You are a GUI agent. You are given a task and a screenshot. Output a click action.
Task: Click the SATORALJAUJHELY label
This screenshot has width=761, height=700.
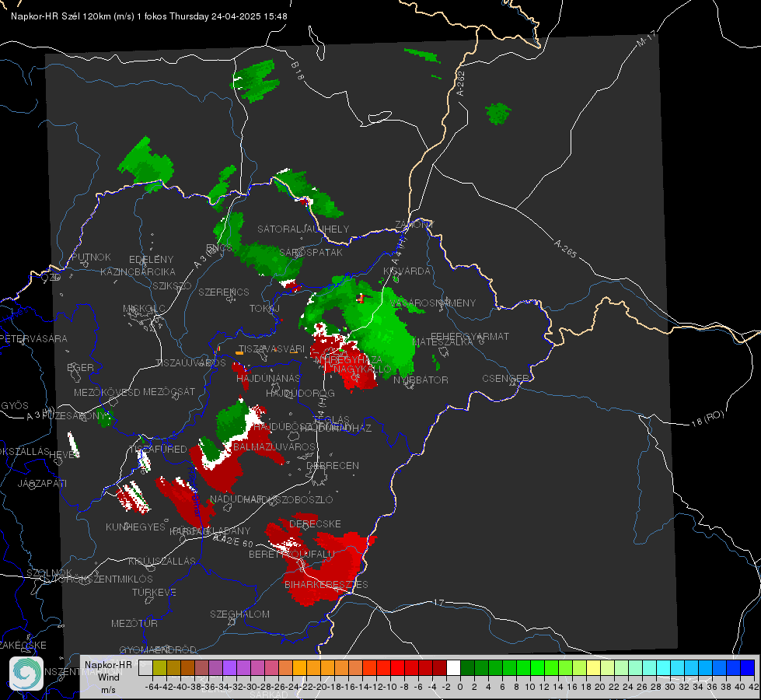point(303,229)
